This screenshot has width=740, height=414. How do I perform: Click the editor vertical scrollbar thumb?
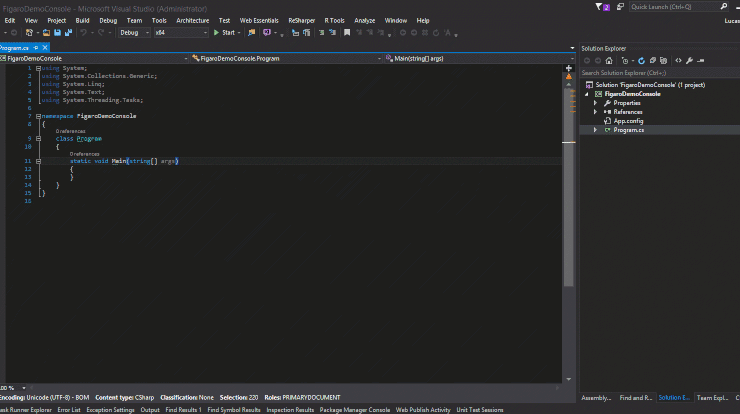pos(569,187)
